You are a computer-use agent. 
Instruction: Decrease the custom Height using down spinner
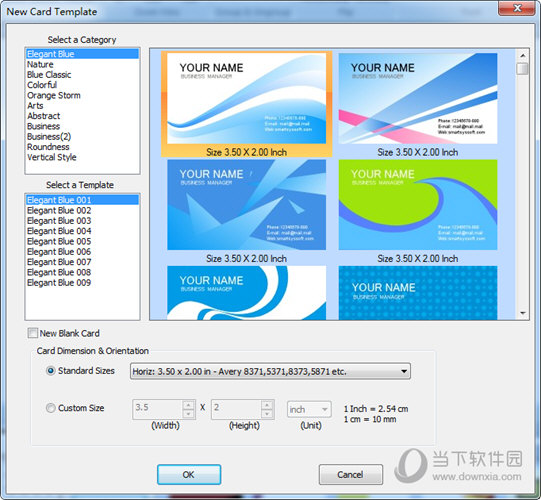click(x=267, y=414)
